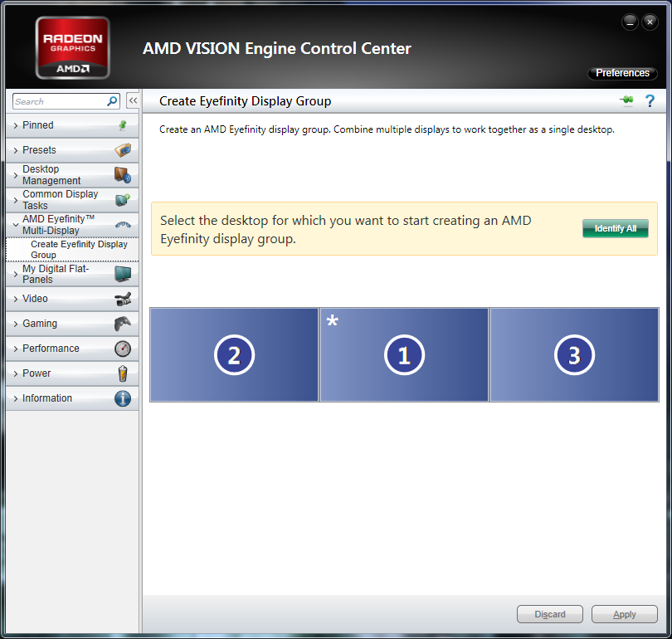Select display 3 desktop

click(574, 355)
